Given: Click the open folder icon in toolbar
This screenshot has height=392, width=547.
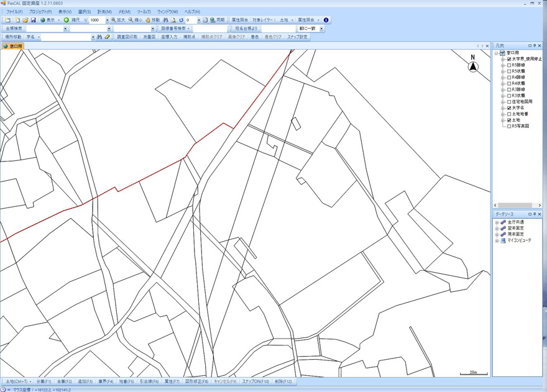Looking at the screenshot, I should click(25, 21).
